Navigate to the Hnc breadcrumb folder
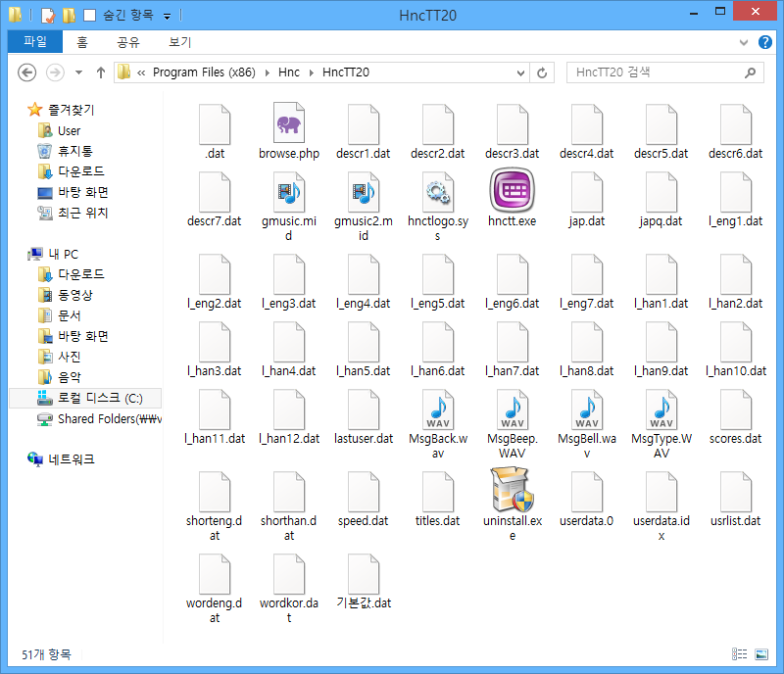 click(289, 72)
